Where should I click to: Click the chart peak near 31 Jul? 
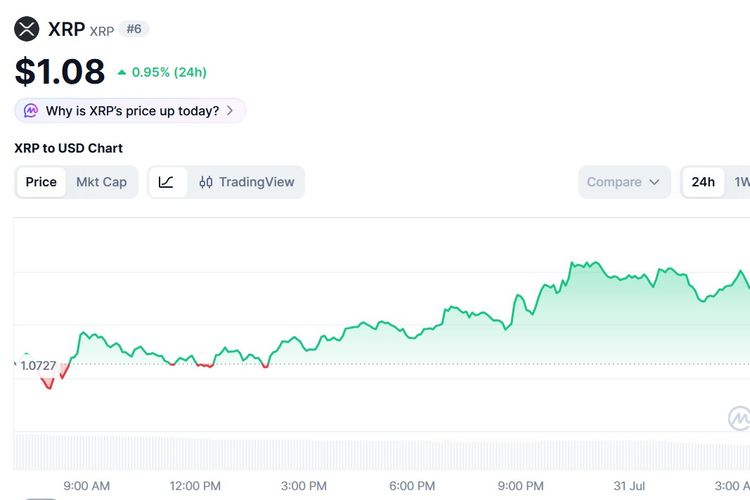596,262
